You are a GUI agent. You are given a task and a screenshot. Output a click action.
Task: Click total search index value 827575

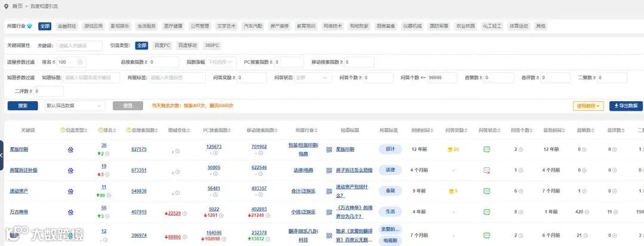[139, 150]
